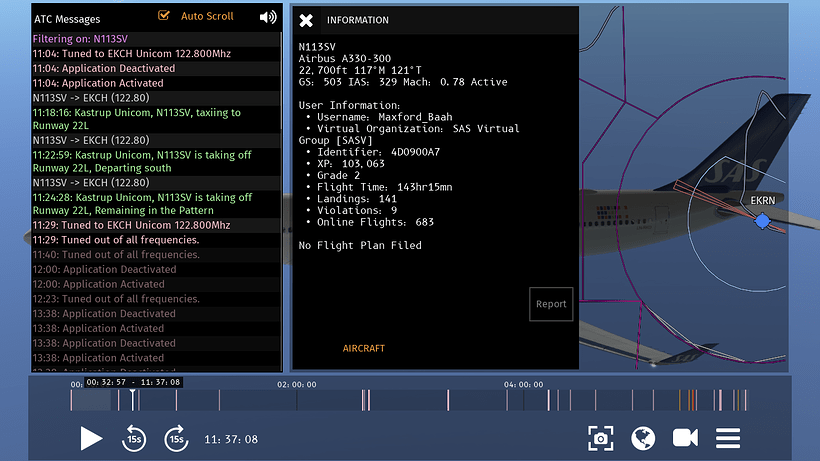This screenshot has width=820, height=461.
Task: Click the current time 11:37:08 readout
Action: coord(231,440)
